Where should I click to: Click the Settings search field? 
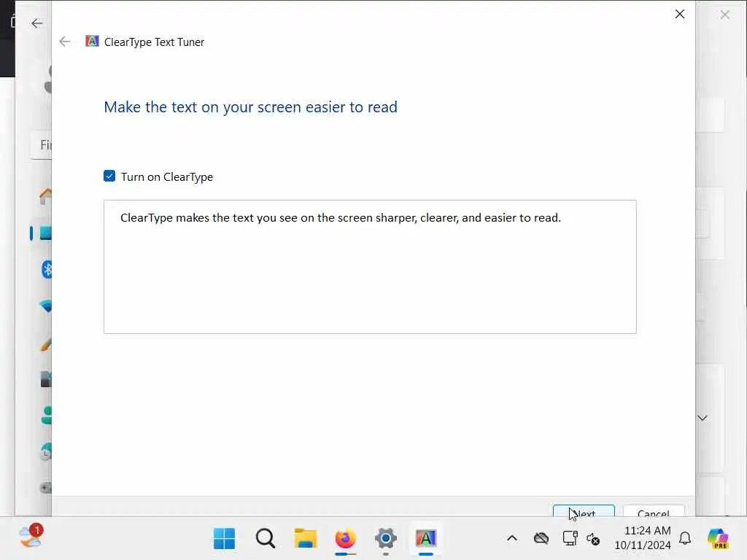pyautogui.click(x=42, y=145)
